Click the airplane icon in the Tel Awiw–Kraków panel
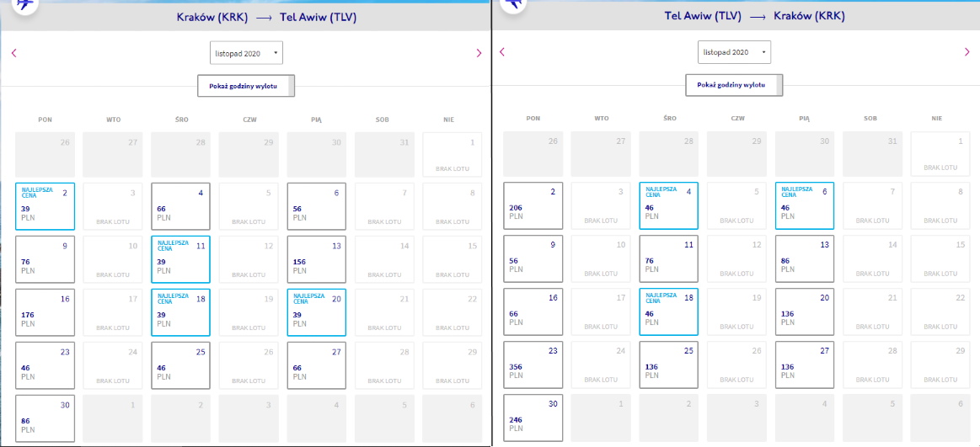 pyautogui.click(x=514, y=4)
